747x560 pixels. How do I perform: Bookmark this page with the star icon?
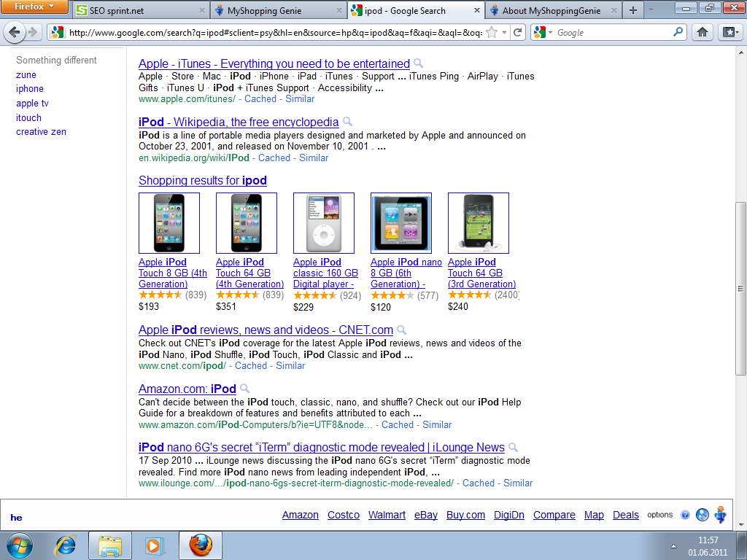tap(492, 32)
